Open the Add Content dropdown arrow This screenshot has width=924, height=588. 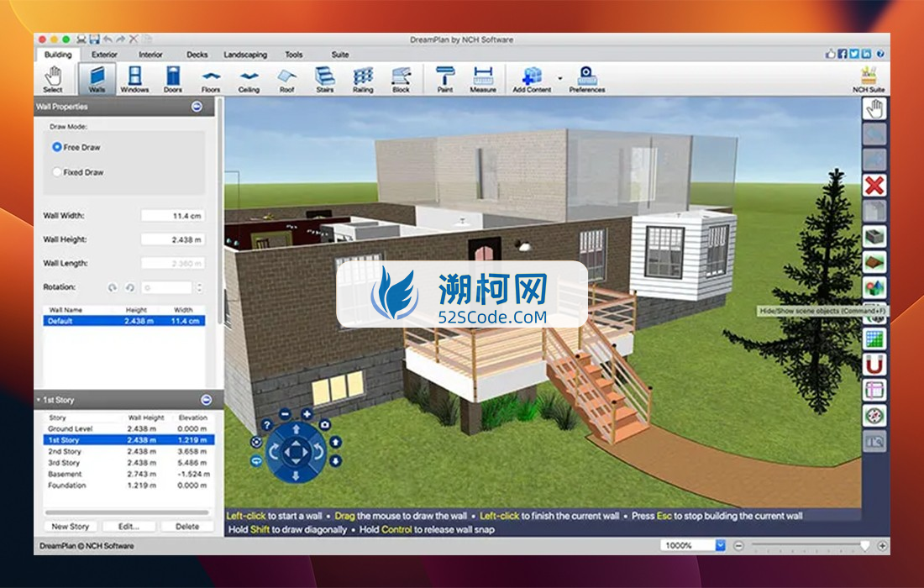tap(559, 78)
